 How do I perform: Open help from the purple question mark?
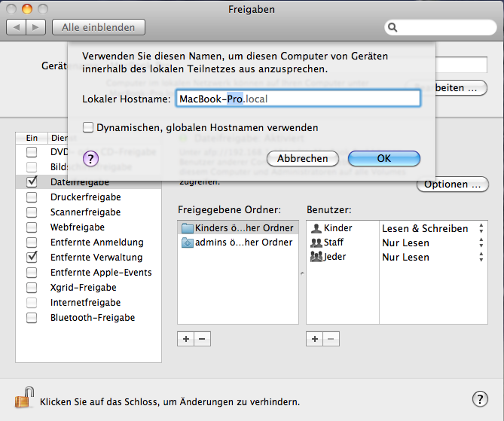point(90,159)
